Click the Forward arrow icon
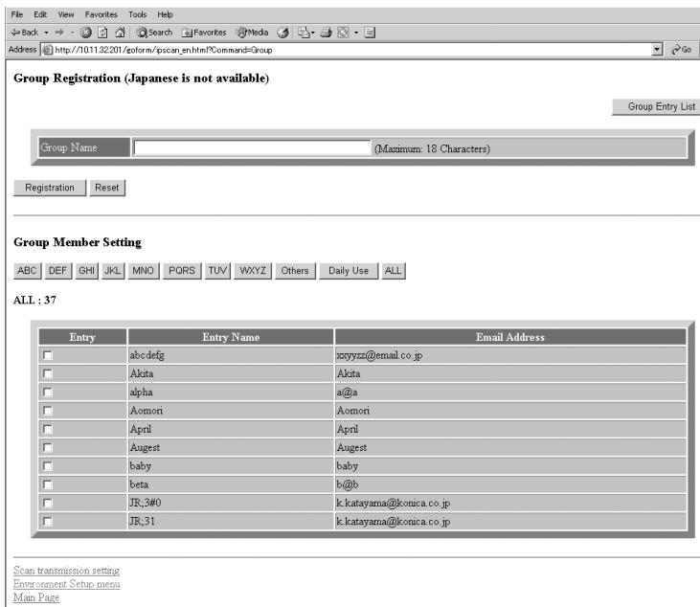The height and width of the screenshot is (607, 700). [59, 33]
